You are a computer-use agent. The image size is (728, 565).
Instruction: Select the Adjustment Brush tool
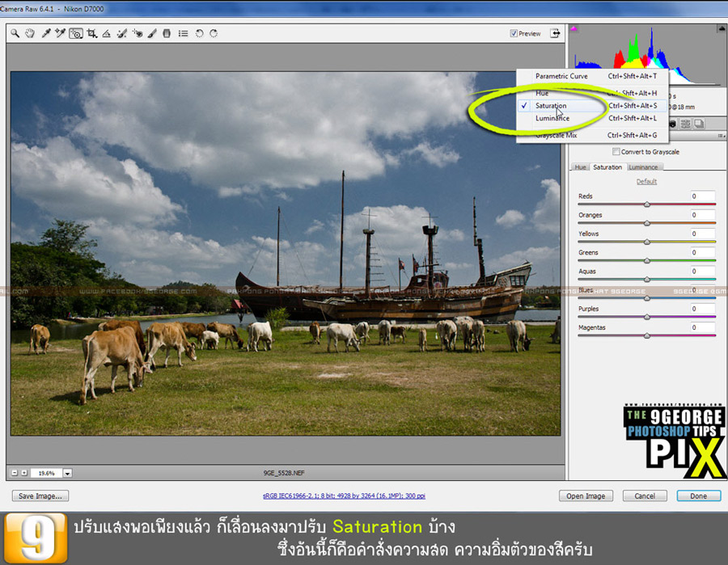click(x=152, y=33)
